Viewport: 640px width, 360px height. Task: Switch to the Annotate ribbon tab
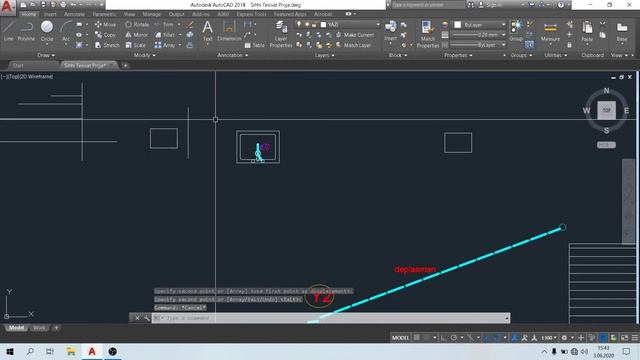[74, 14]
